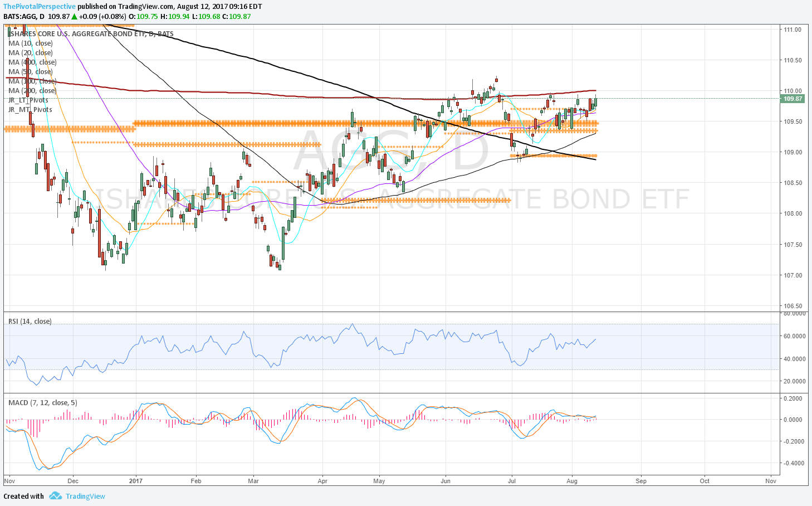Image resolution: width=812 pixels, height=506 pixels.
Task: Select the MA (200, close) legend entry
Action: click(x=32, y=91)
